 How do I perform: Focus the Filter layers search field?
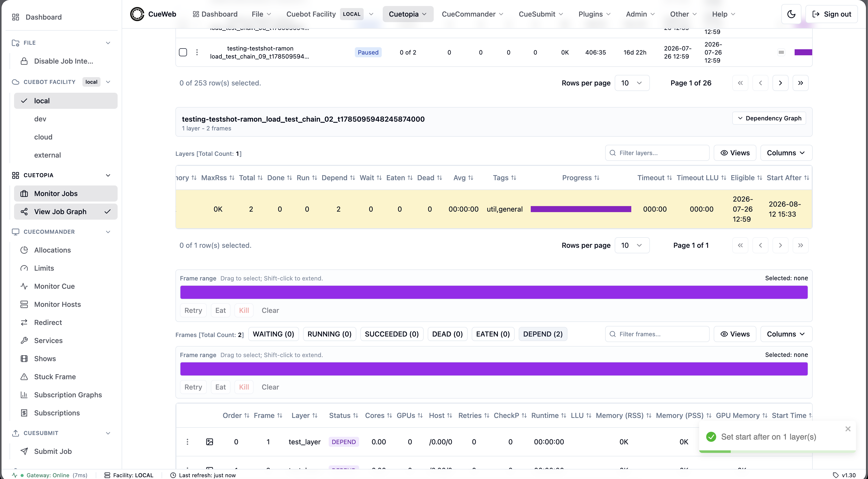point(657,153)
